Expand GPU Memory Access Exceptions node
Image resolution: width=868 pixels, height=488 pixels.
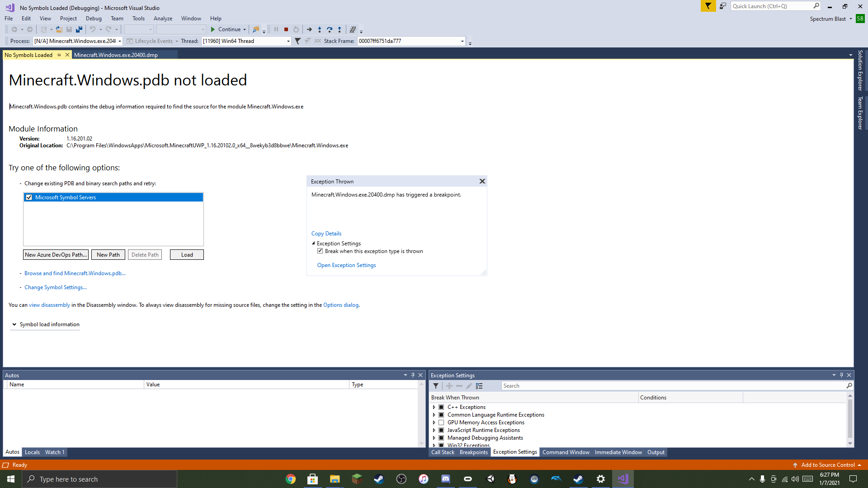434,422
